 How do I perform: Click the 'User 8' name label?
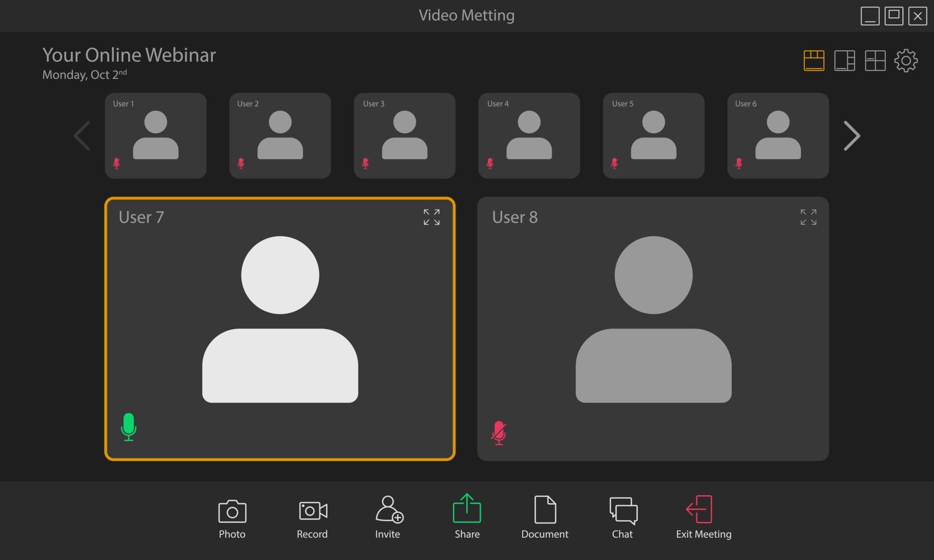tap(515, 217)
